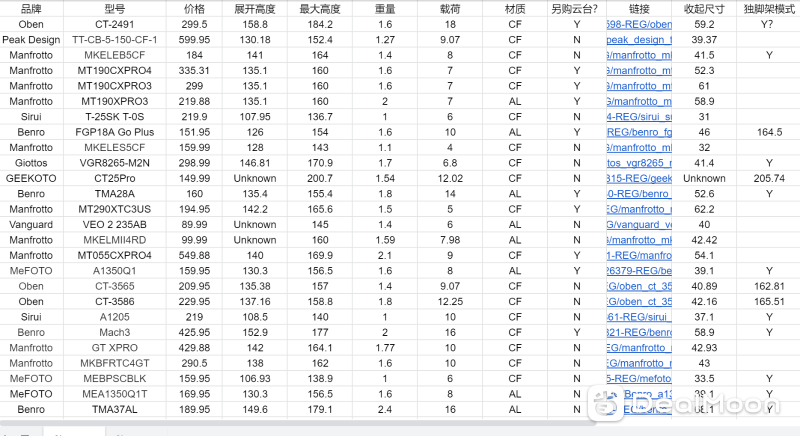Select the price cell 89.99
Screen dimensions: 800x436
194,224
